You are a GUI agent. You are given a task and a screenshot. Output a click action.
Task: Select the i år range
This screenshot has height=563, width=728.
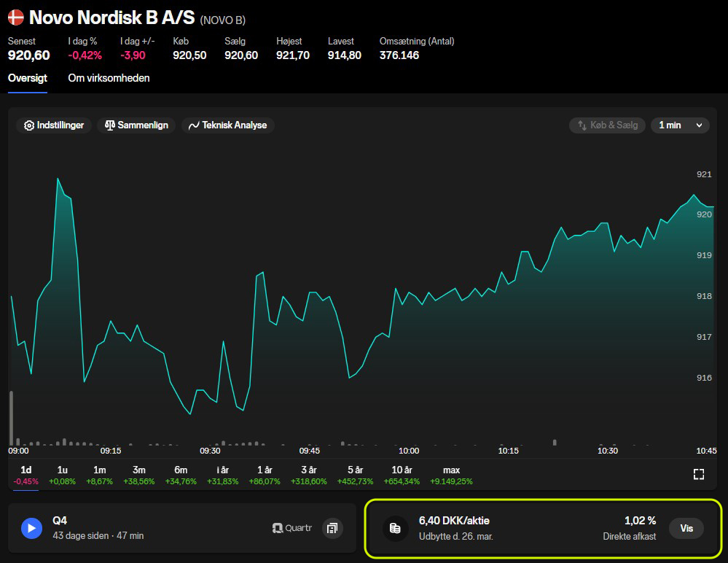pyautogui.click(x=222, y=475)
